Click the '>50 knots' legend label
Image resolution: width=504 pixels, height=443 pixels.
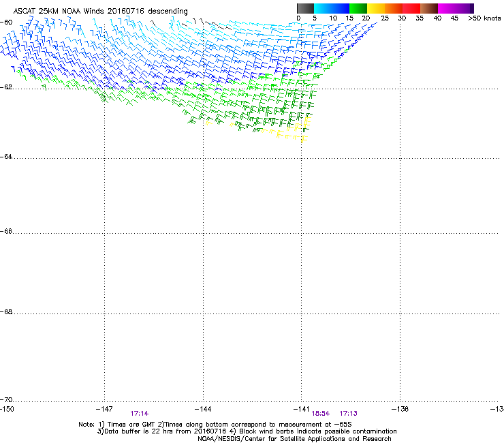pyautogui.click(x=484, y=18)
